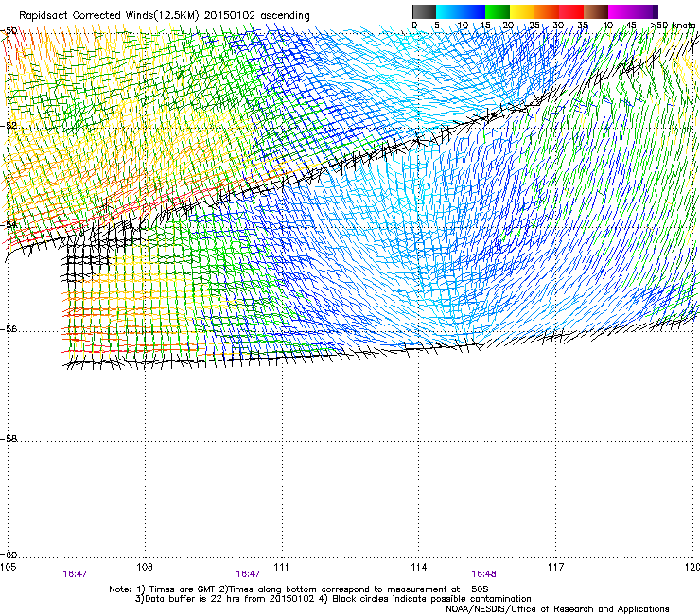The image size is (700, 615).
Task: Click the '45' legend scale label
Action: (631, 26)
